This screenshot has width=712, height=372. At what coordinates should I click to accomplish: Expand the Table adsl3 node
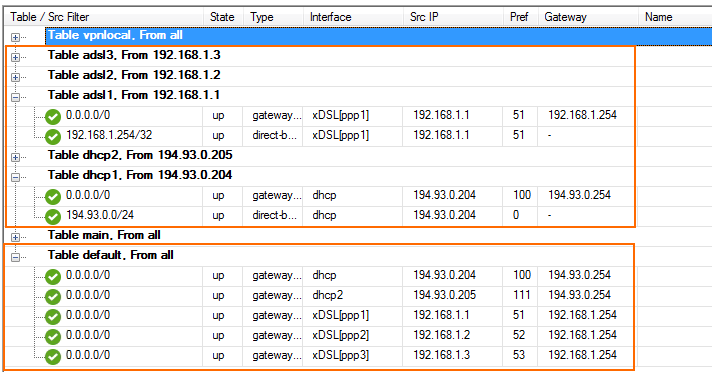click(15, 57)
